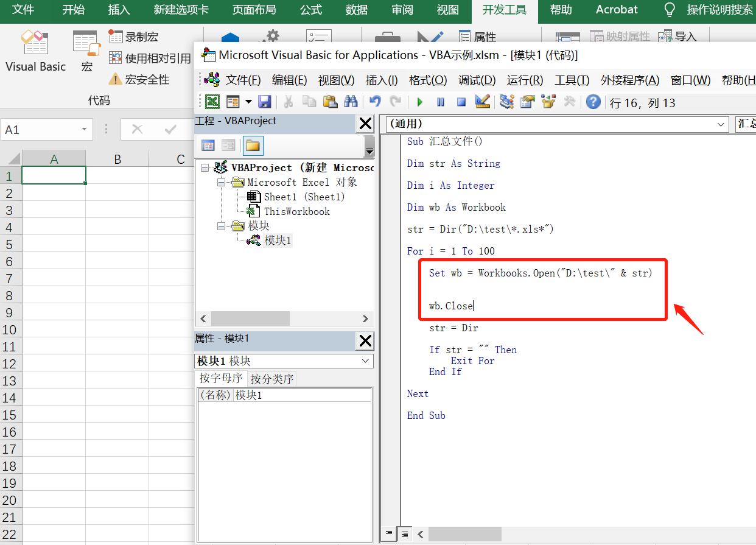Open the 插入(I) menu in VBA editor
This screenshot has width=756, height=545.
point(382,80)
